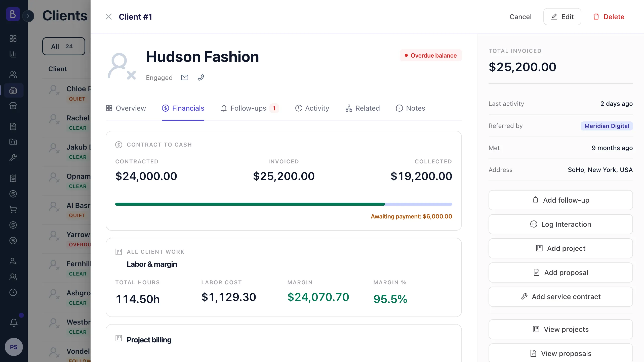Open the contacts people icon in sidebar
644x362 pixels.
(13, 75)
